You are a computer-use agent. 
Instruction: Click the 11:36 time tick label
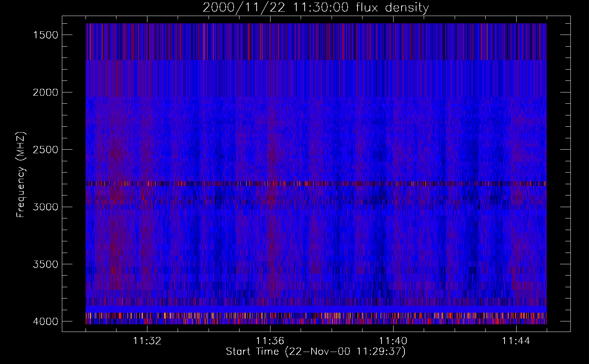tap(270, 341)
